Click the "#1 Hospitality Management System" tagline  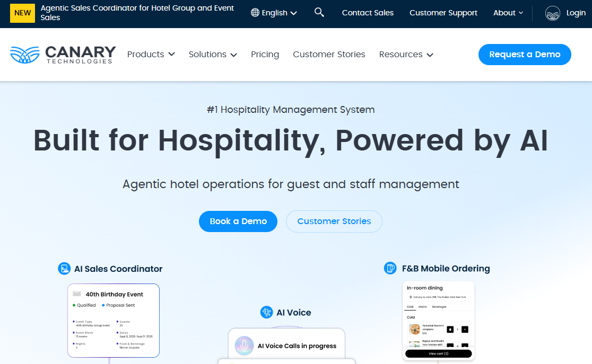pos(291,110)
